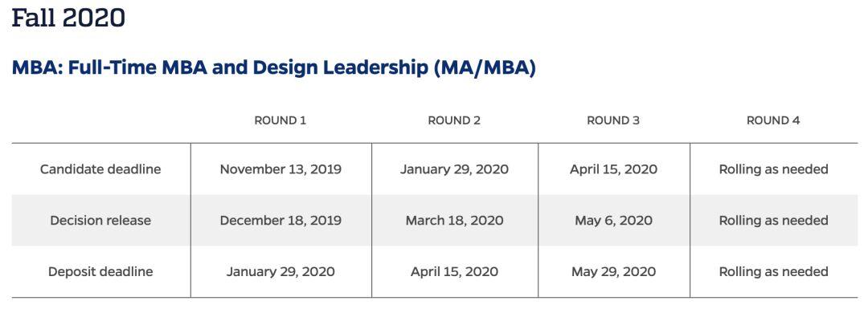868x309 pixels.
Task: Click the ROUND 4 column header
Action: [773, 120]
